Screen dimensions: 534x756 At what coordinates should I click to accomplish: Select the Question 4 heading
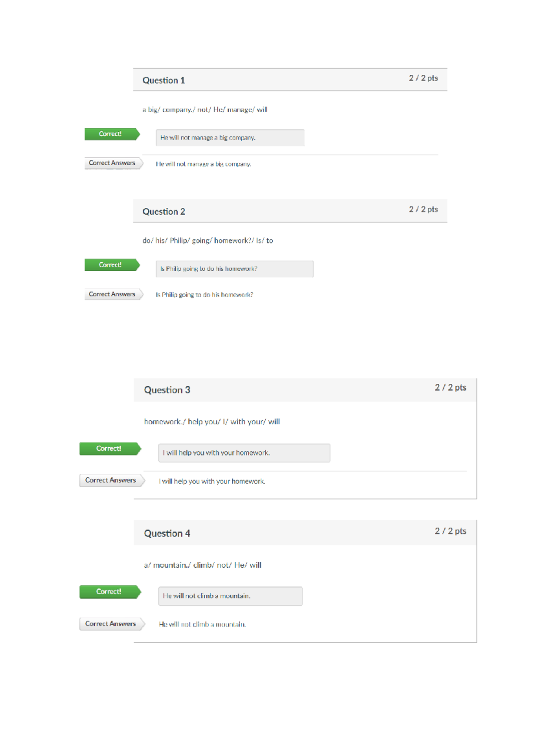coord(167,534)
